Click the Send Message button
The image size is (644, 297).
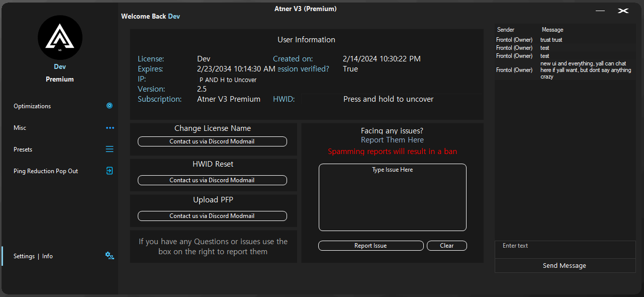(x=565, y=266)
